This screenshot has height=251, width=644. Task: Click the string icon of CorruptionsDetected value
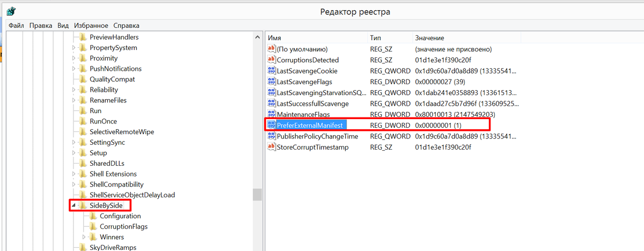pos(271,60)
